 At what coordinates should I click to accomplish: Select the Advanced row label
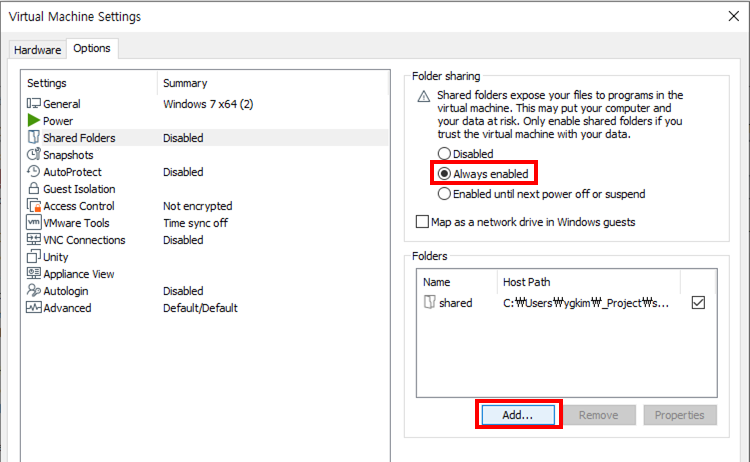pos(67,308)
